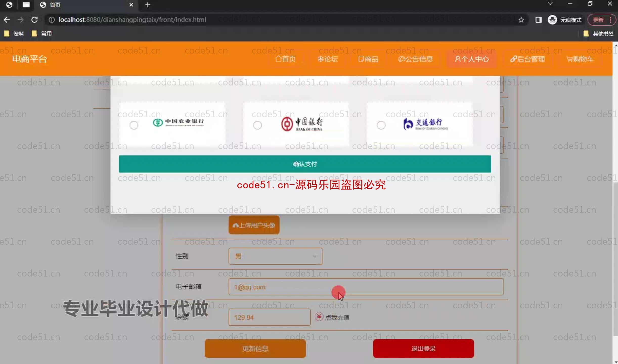The image size is (618, 364).
Task: Click the 电商平台 site title
Action: 30,59
